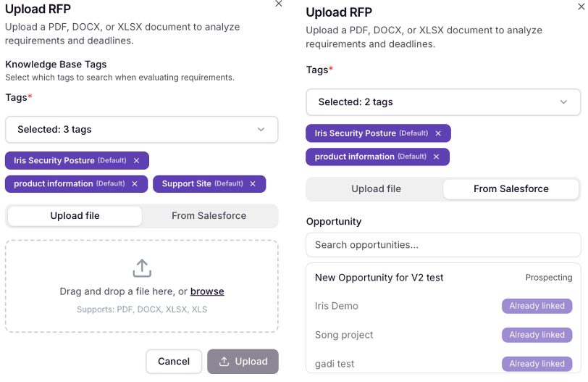
Task: Close the right Upload RFP dialog
Action: (x=581, y=7)
